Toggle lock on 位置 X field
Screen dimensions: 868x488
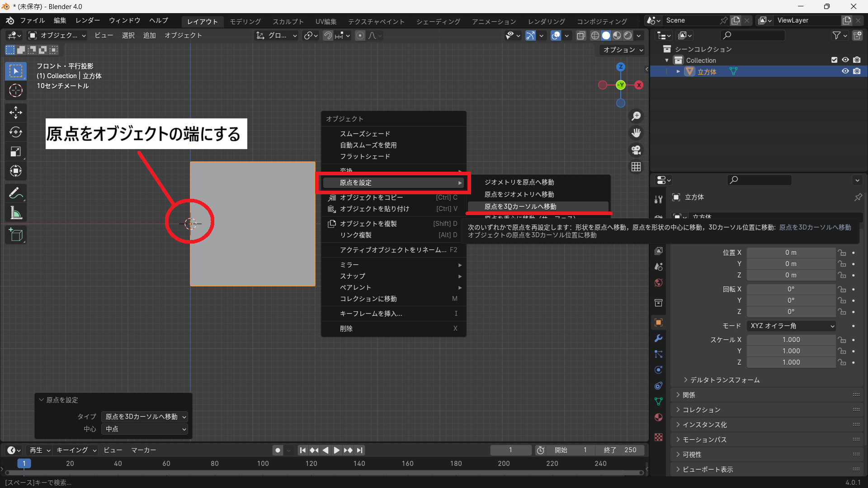842,253
